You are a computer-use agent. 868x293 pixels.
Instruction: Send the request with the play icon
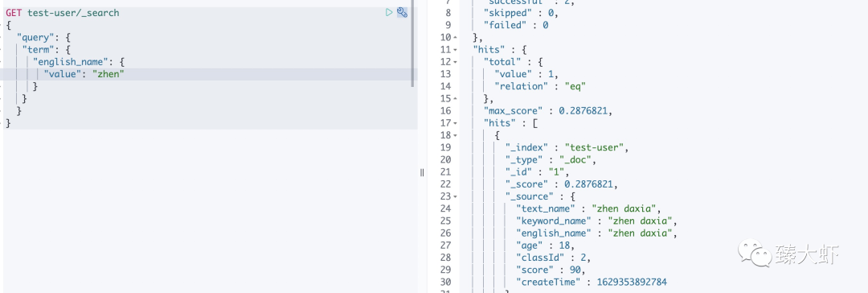click(389, 12)
